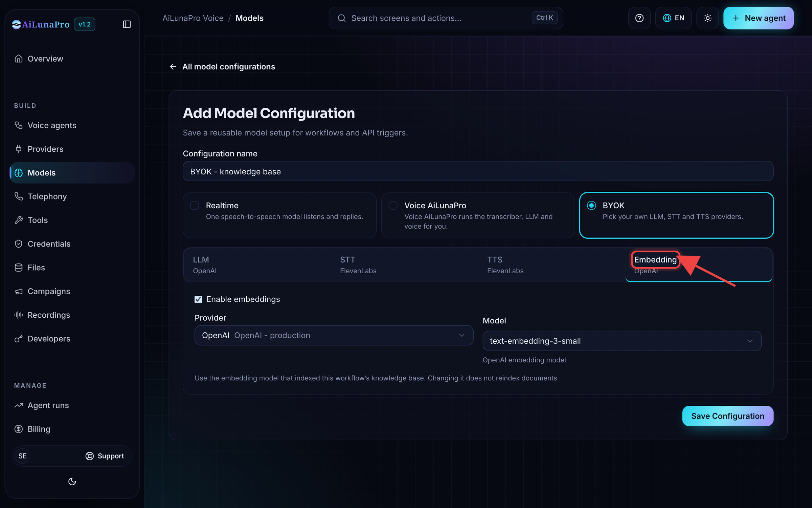Go to Campaigns

pyautogui.click(x=72, y=291)
